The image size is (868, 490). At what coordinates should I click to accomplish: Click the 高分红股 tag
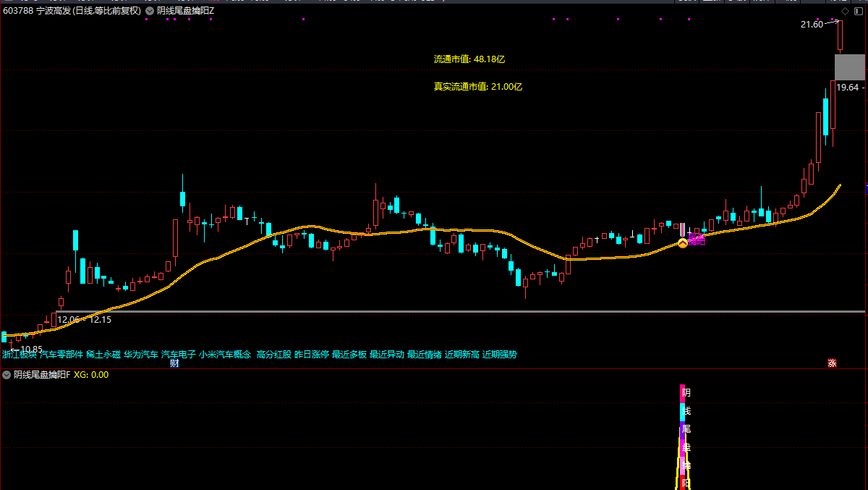coord(274,355)
